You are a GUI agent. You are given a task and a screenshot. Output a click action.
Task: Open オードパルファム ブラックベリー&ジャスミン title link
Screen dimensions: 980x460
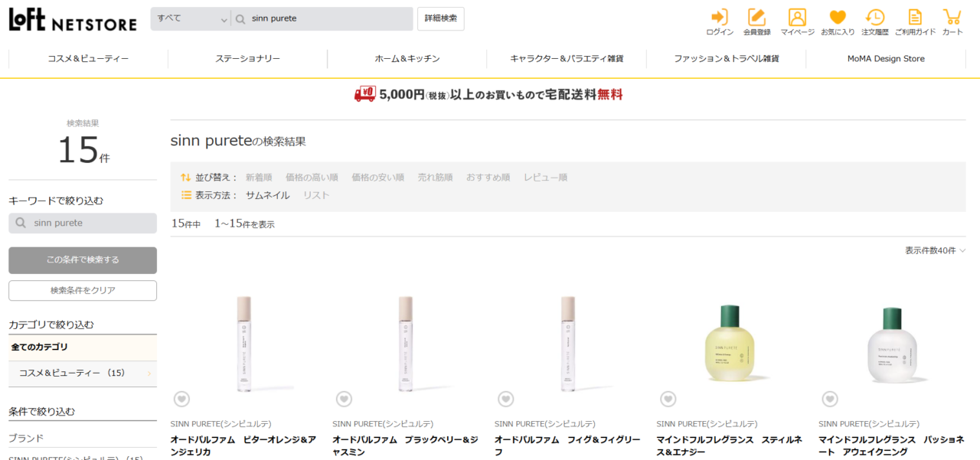405,445
